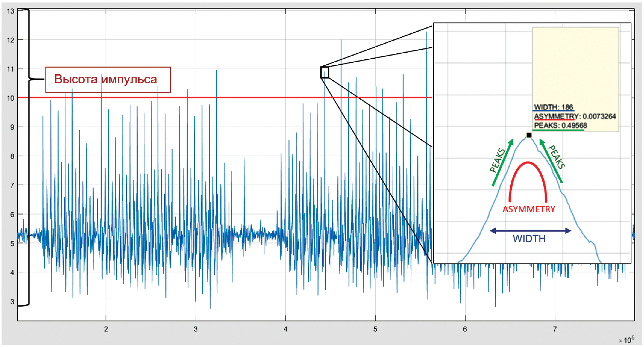Click the 'ASYMMETRY: 0.0073264' data tip line
Screen dimensions: 644x347
(x=575, y=116)
